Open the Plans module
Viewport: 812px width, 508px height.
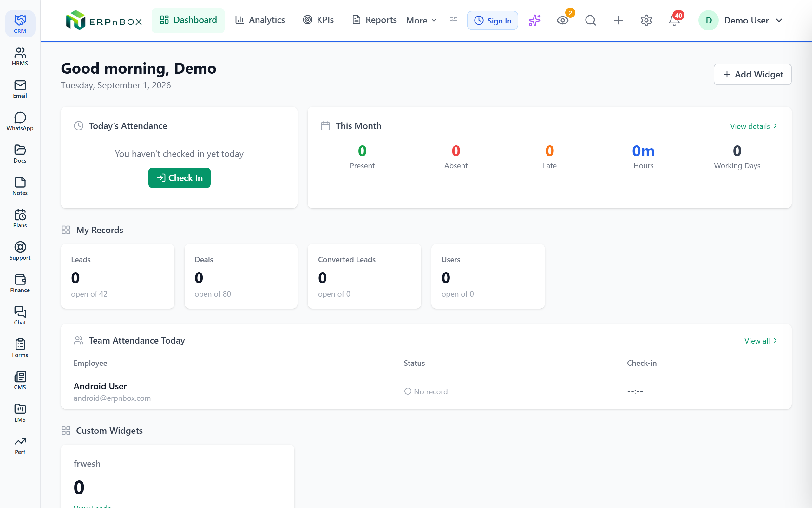[x=20, y=218]
